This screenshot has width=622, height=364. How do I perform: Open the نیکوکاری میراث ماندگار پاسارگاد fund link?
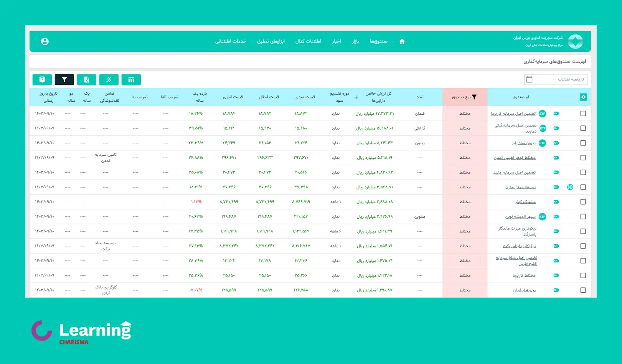(517, 231)
